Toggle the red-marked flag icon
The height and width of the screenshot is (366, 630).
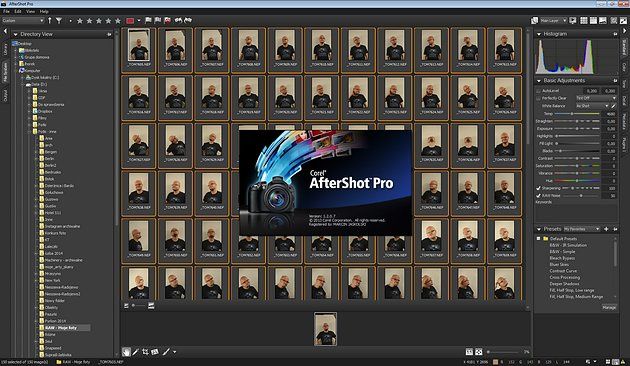tap(168, 20)
